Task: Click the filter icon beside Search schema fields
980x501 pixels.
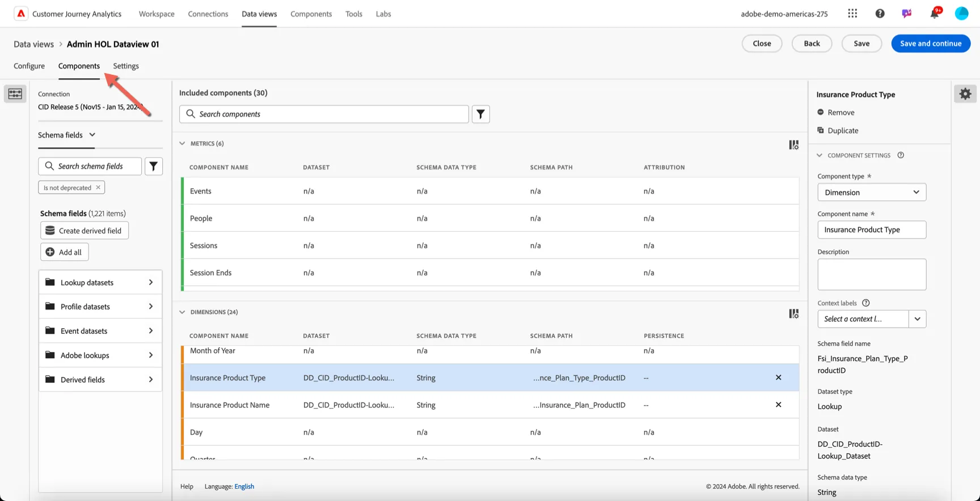Action: coord(154,166)
